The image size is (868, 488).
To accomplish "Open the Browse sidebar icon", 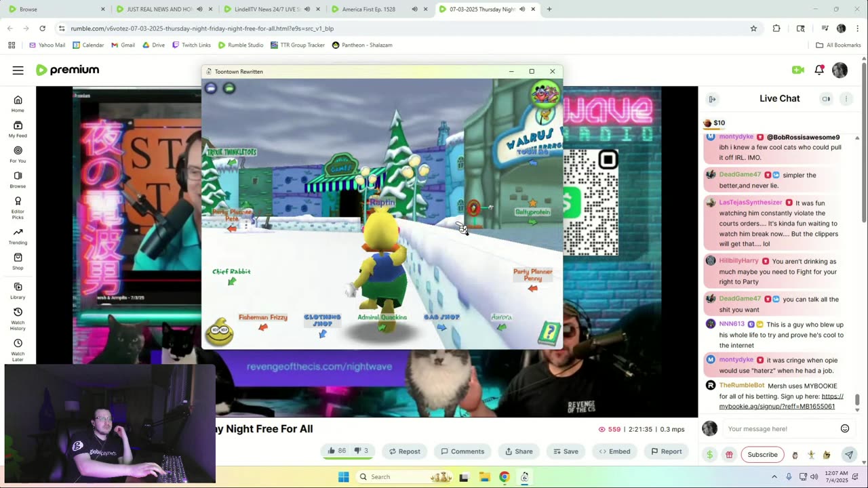I will [x=18, y=180].
